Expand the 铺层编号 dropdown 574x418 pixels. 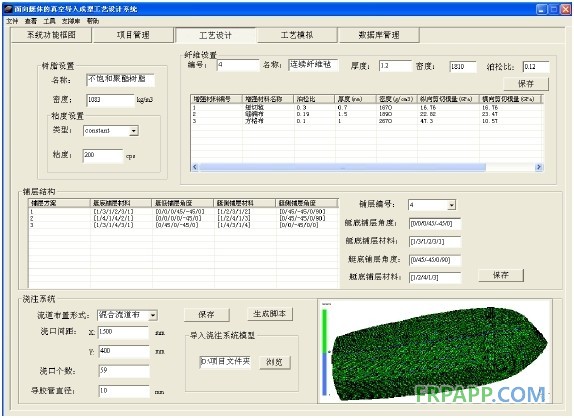pos(452,205)
